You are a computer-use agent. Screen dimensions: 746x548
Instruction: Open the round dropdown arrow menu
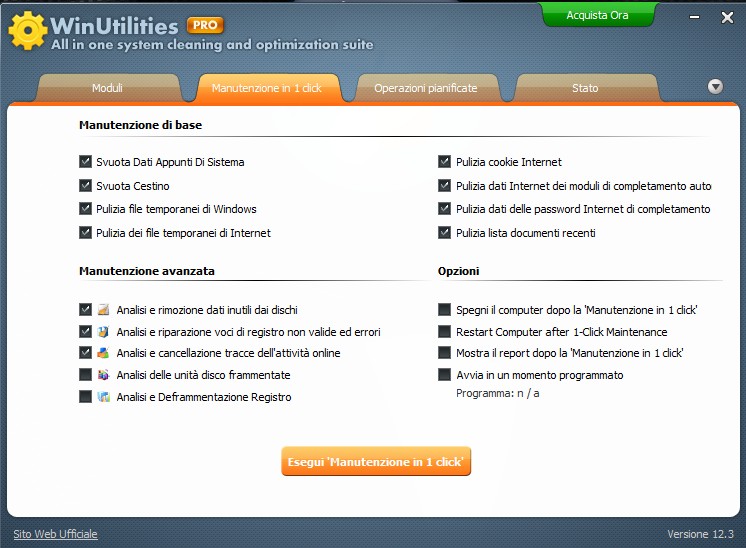point(715,87)
